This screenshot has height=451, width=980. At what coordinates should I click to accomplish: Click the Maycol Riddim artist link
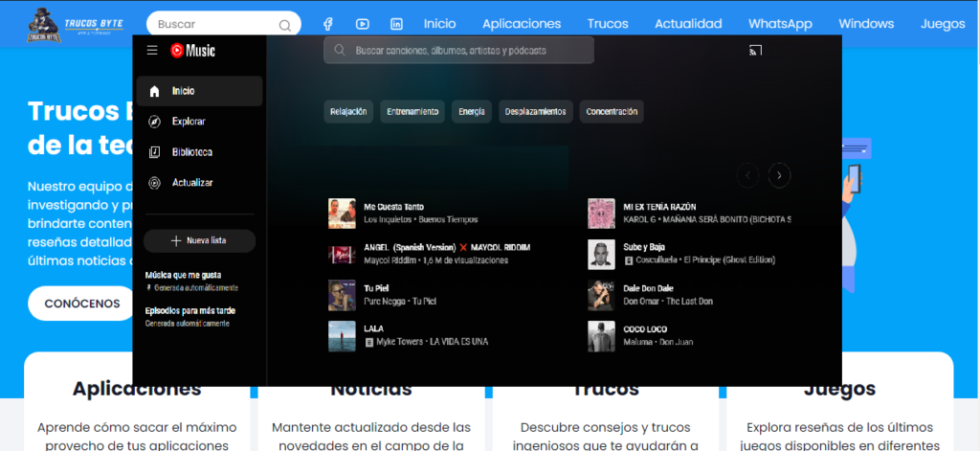[x=390, y=260]
